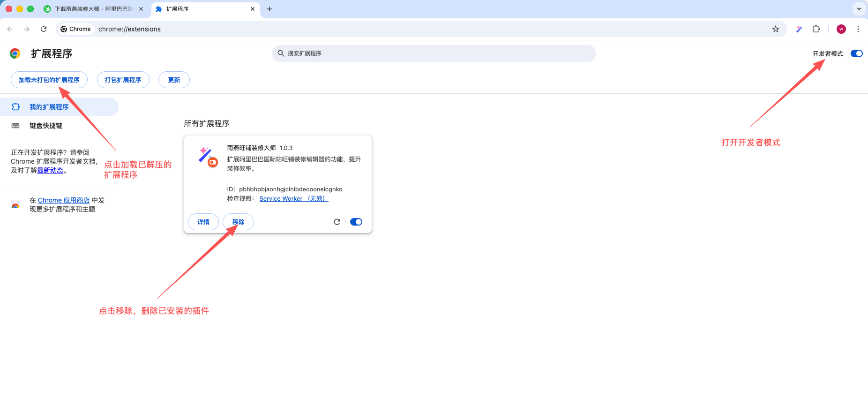Click 移除 to remove the extension
Screen dimensions: 868x415
pos(238,222)
